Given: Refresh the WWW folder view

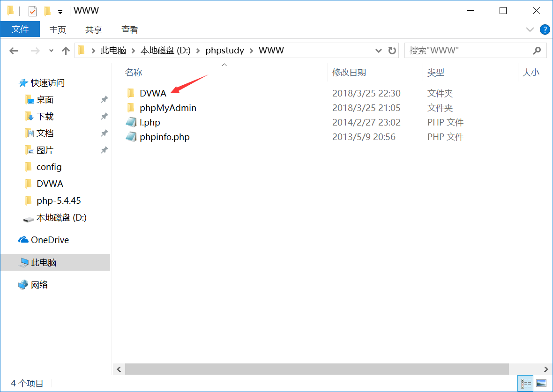Looking at the screenshot, I should coord(392,51).
